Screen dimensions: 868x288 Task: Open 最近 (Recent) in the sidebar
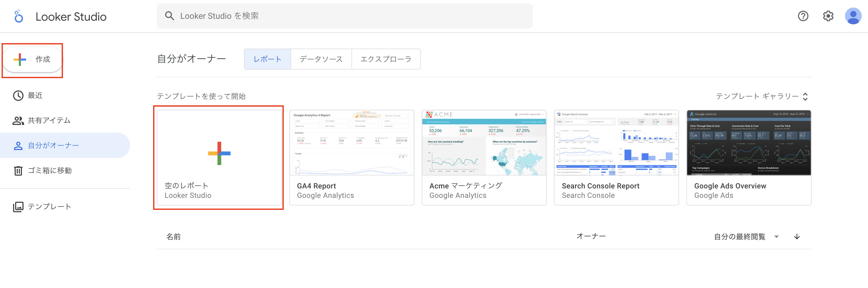(x=35, y=96)
